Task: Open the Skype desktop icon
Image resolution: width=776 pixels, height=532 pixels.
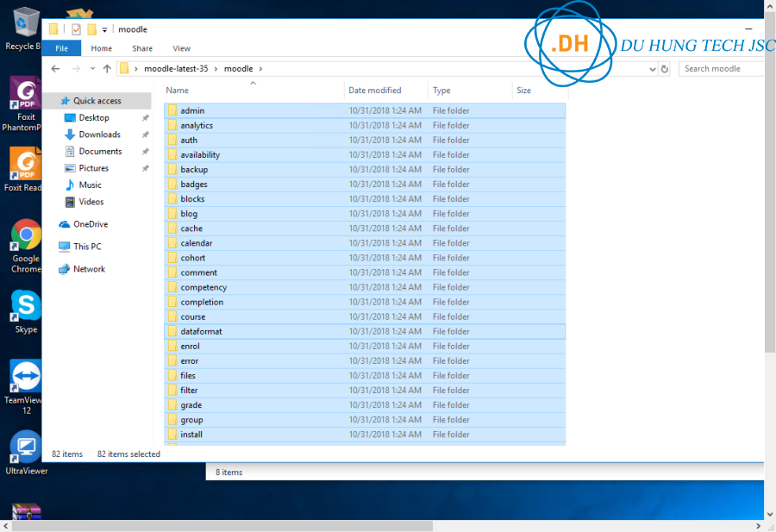Action: [x=26, y=312]
